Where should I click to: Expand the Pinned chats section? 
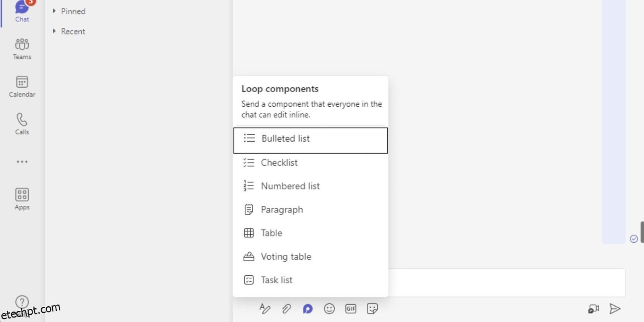click(73, 11)
